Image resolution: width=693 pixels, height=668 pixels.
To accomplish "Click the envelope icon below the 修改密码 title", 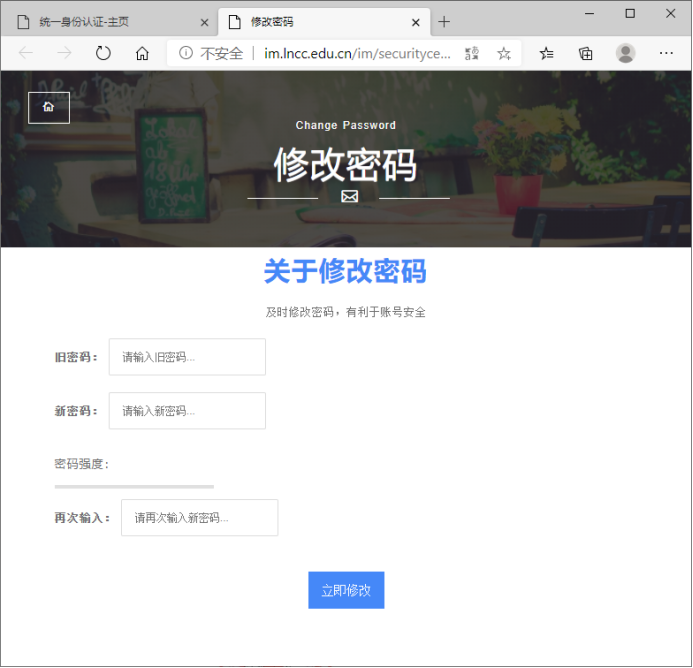I will click(x=349, y=197).
